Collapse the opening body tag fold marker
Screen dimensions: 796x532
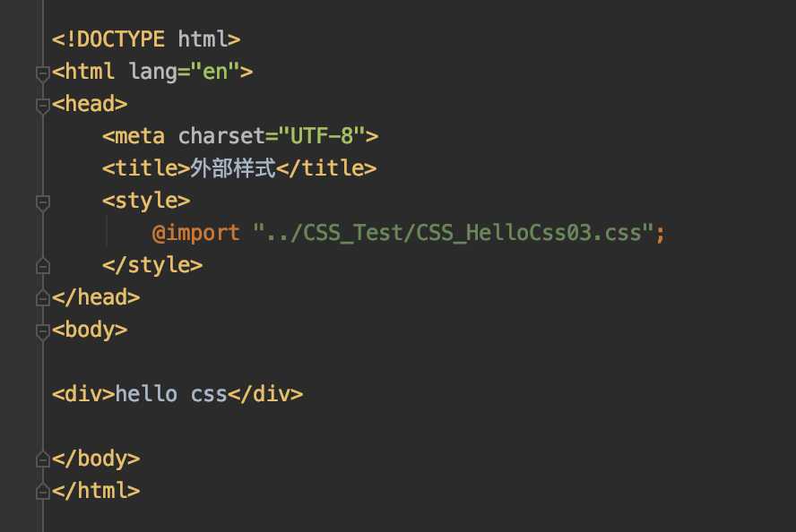tap(43, 332)
